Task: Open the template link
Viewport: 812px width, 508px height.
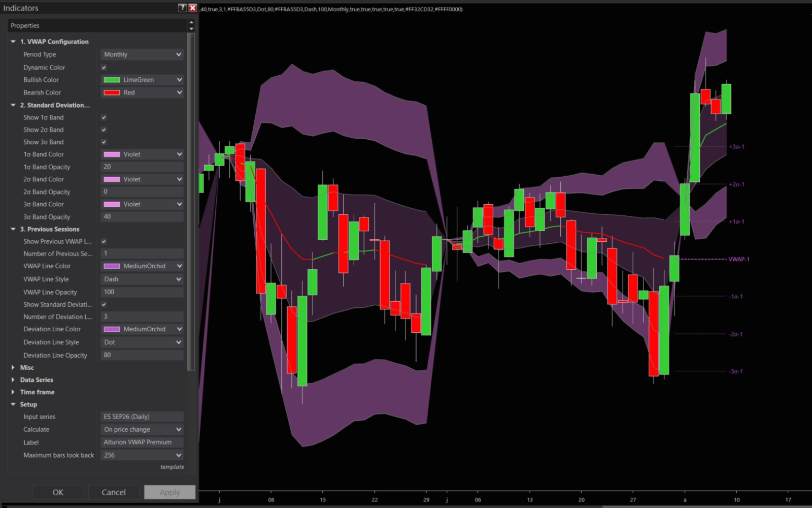Action: (172, 467)
